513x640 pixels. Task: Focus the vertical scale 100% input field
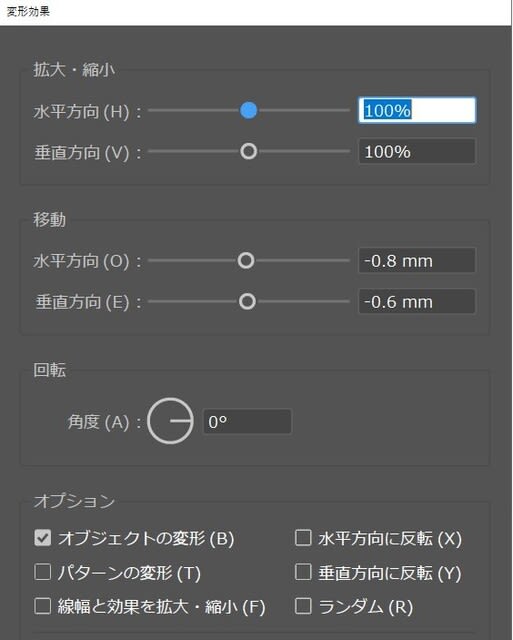point(417,151)
